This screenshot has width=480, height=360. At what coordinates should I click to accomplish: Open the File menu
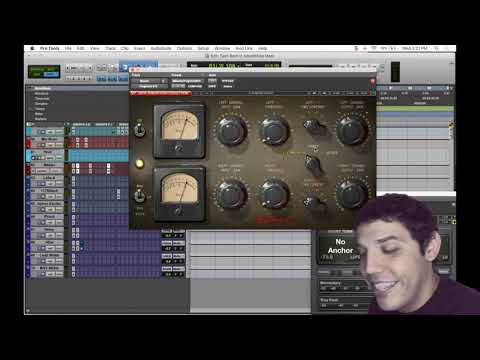[68, 48]
